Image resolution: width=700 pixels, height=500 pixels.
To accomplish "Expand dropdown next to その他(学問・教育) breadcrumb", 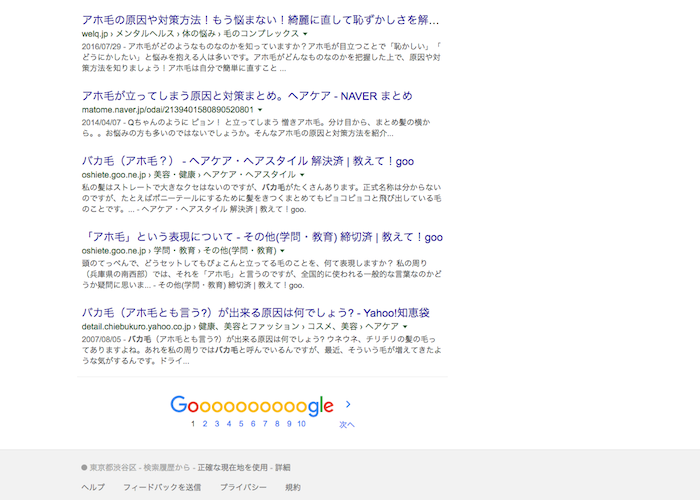I will [x=282, y=251].
